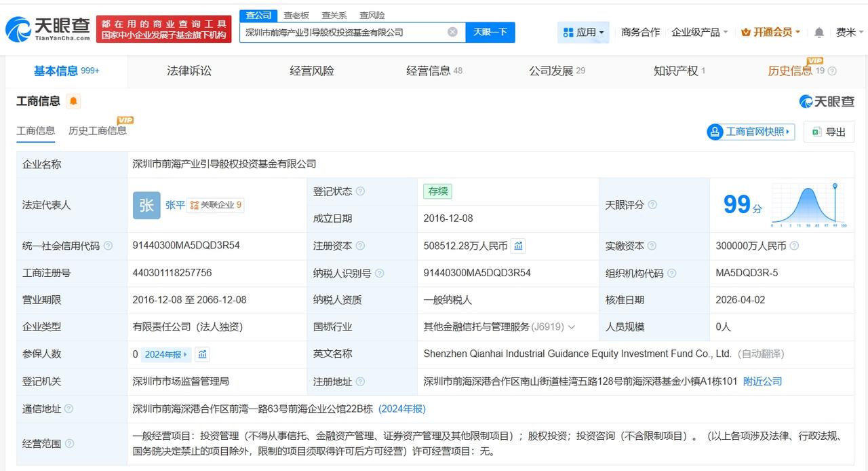Click help icon next to 天眼评分
This screenshot has height=471, width=868.
coord(652,205)
